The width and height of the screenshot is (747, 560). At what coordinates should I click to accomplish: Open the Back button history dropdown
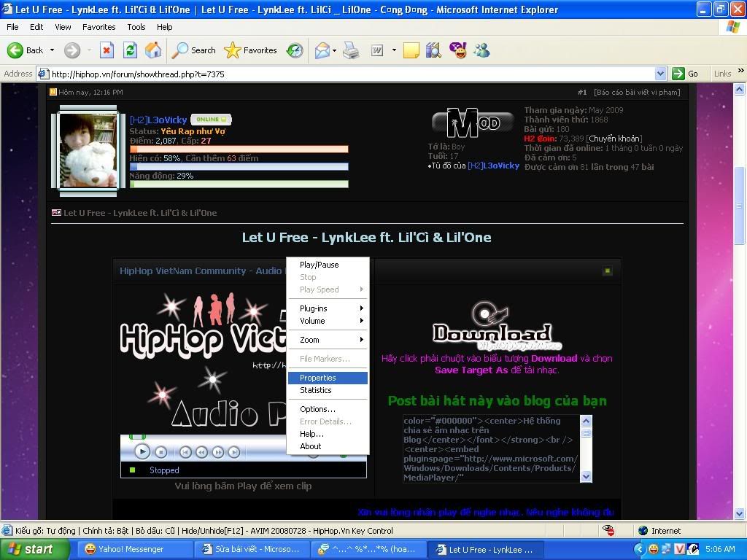click(52, 50)
